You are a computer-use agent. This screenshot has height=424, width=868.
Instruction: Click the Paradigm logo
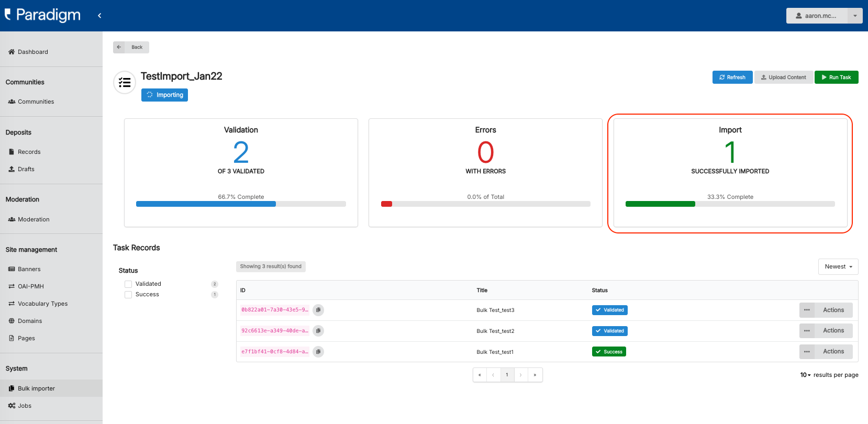pos(43,15)
